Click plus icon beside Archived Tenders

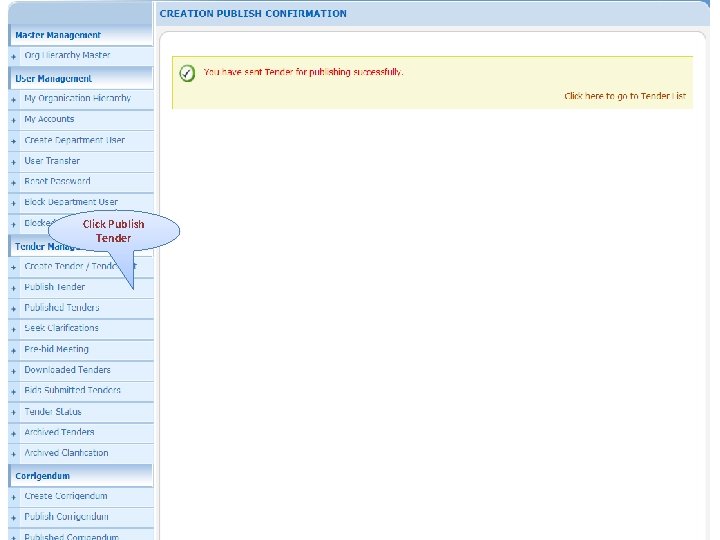pos(14,433)
